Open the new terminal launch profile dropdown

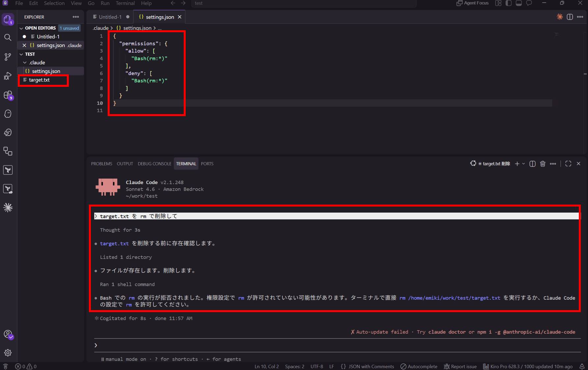point(523,164)
